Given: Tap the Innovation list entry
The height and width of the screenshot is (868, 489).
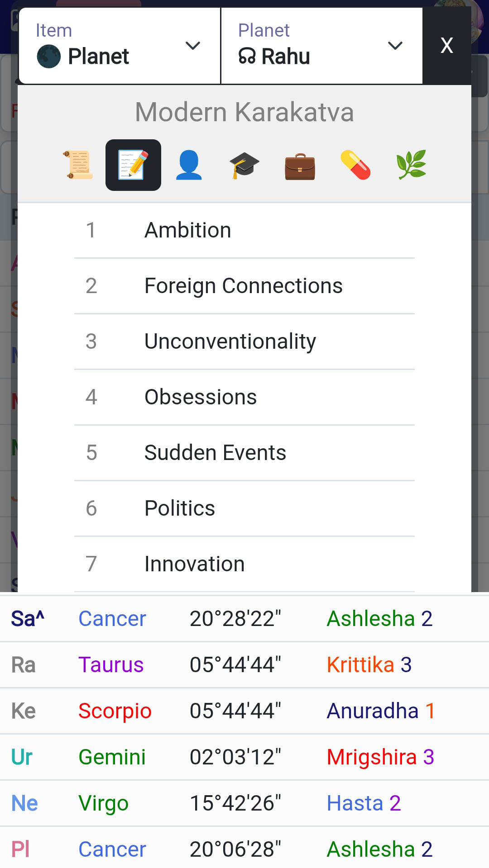Looking at the screenshot, I should coord(195,564).
